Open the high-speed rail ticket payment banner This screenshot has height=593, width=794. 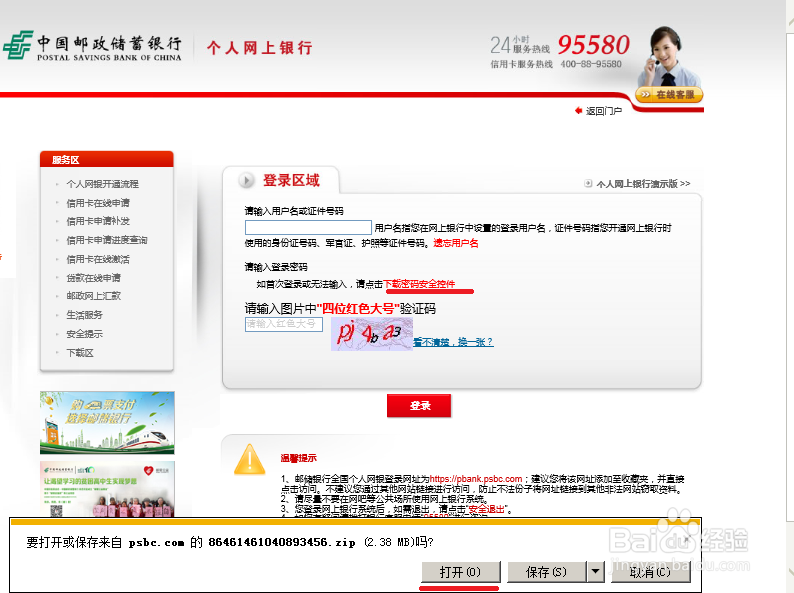107,423
